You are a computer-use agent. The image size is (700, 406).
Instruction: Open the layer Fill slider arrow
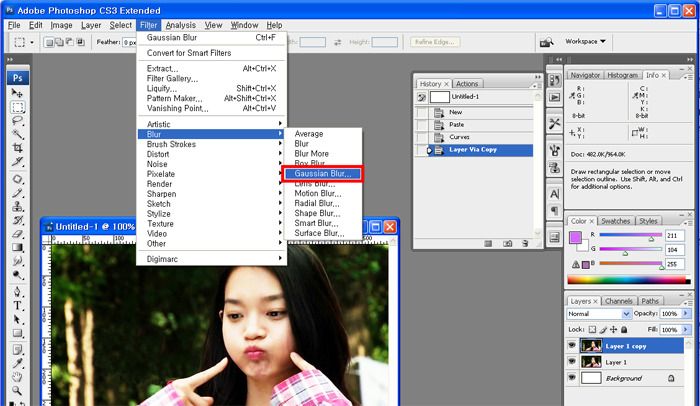[x=686, y=330]
